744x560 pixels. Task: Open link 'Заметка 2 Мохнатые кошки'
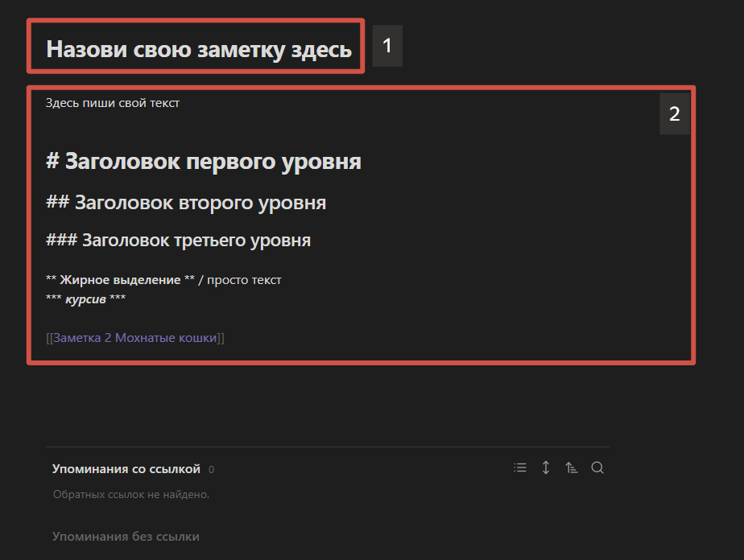point(135,338)
